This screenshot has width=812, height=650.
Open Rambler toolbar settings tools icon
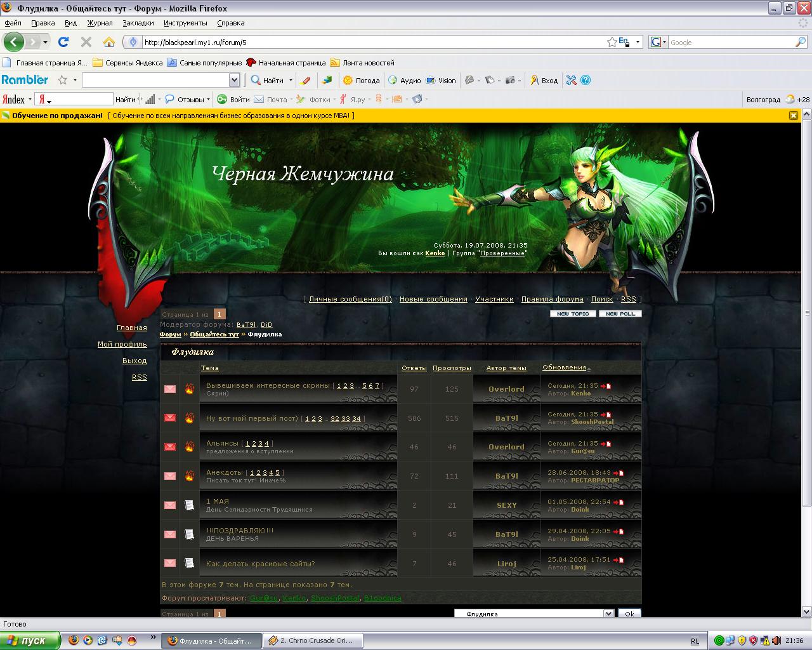[571, 80]
